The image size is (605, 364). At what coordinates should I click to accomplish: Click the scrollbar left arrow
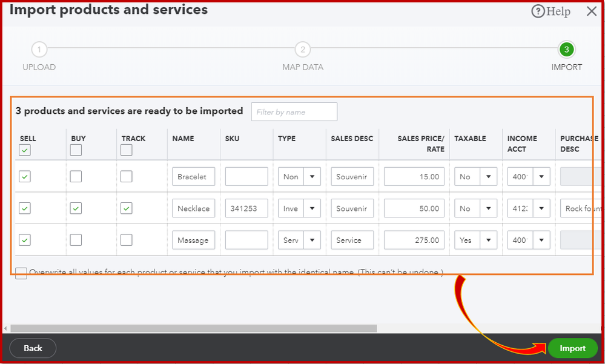5,328
